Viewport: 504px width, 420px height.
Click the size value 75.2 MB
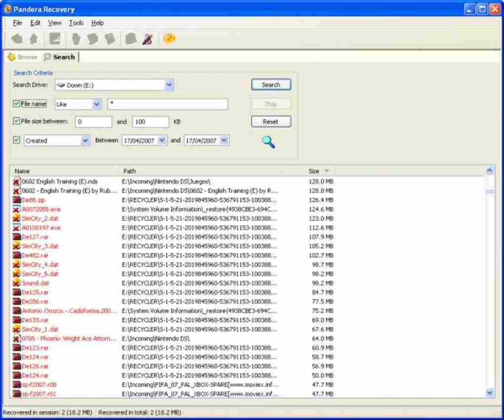coord(322,311)
